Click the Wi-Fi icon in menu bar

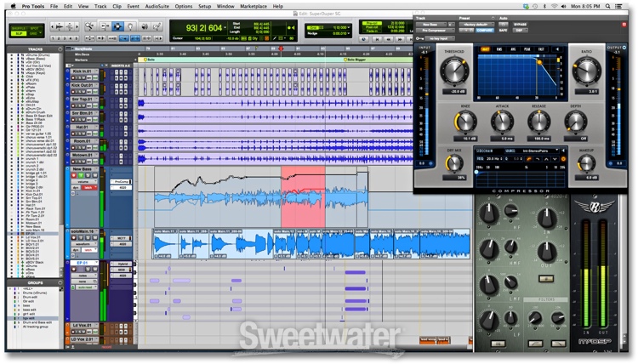(x=554, y=6)
